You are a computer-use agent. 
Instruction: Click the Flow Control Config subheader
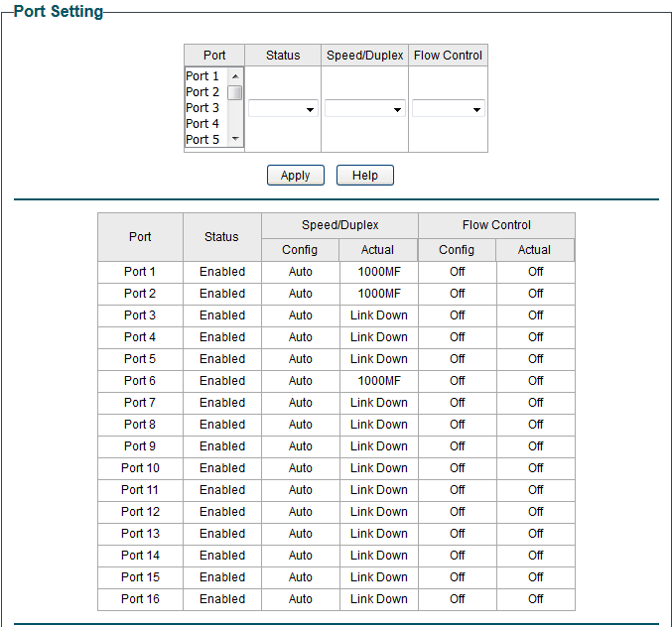[x=457, y=250]
